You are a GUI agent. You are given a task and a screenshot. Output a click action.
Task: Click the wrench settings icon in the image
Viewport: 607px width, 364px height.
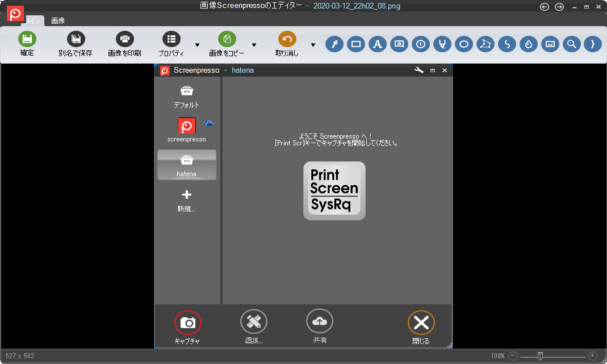pos(419,70)
